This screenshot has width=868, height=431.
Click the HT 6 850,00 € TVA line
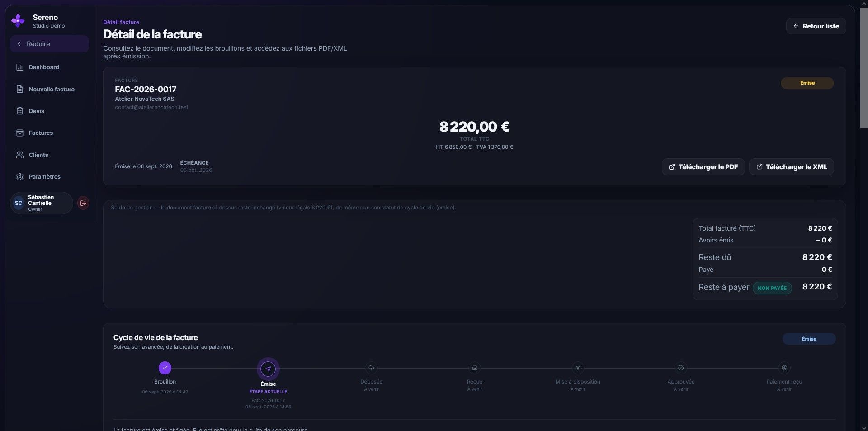click(x=474, y=147)
